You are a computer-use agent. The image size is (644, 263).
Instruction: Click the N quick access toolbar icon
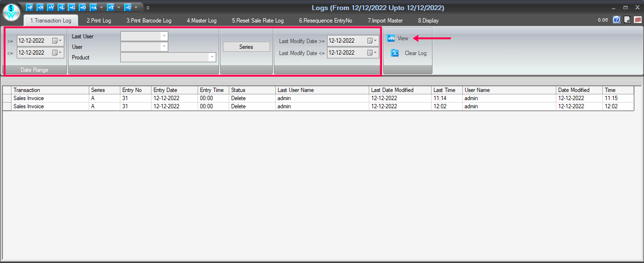tap(40, 7)
